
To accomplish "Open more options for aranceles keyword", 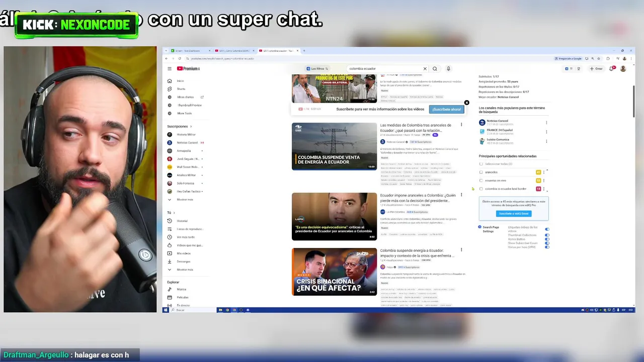I will tap(544, 172).
